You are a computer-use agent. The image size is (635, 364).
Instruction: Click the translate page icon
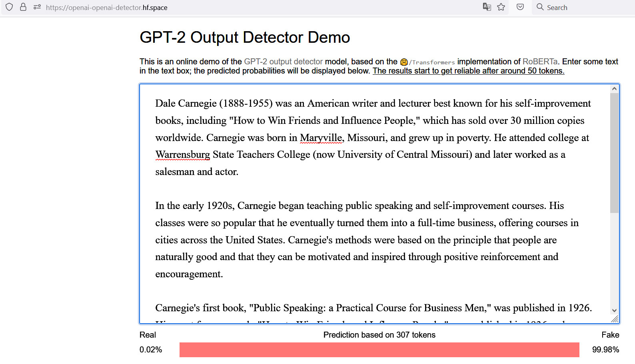(487, 7)
